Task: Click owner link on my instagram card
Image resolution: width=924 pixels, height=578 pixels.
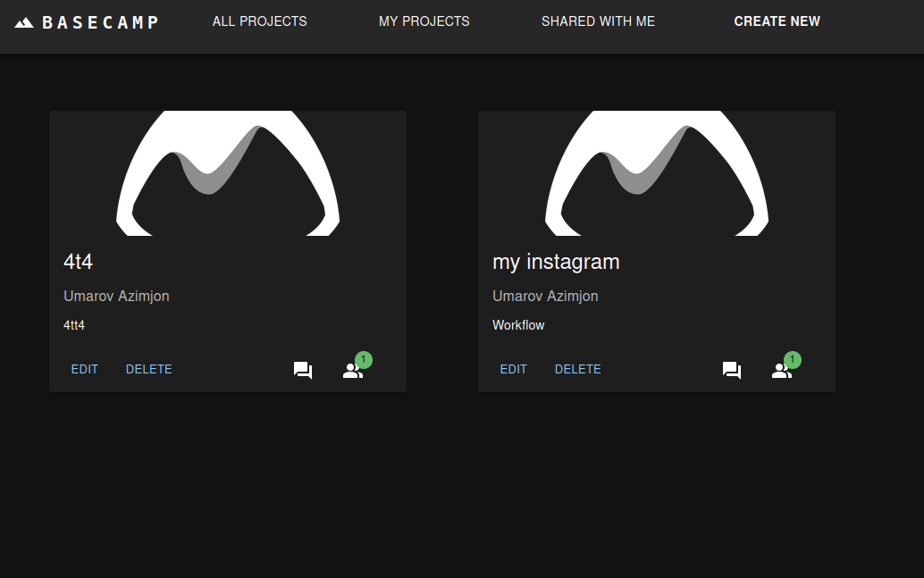Action: pyautogui.click(x=545, y=296)
